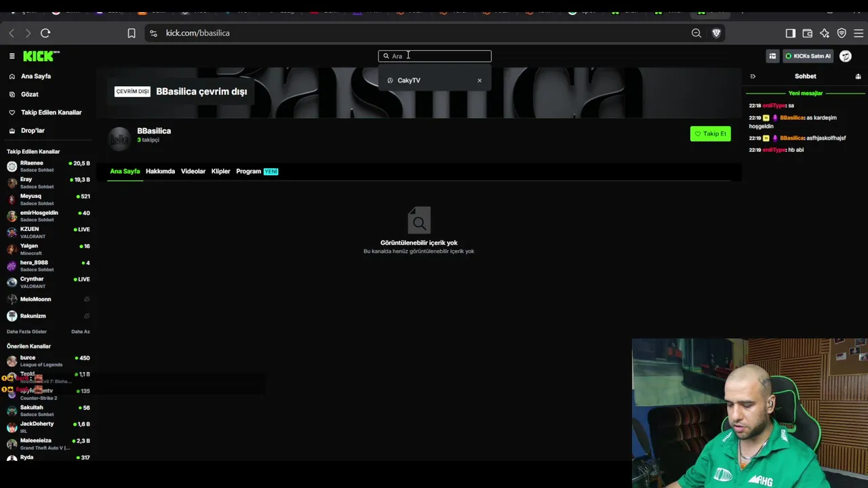Select the CakyTV recent search suggestion
Screen dimensions: 868x488
(408, 81)
